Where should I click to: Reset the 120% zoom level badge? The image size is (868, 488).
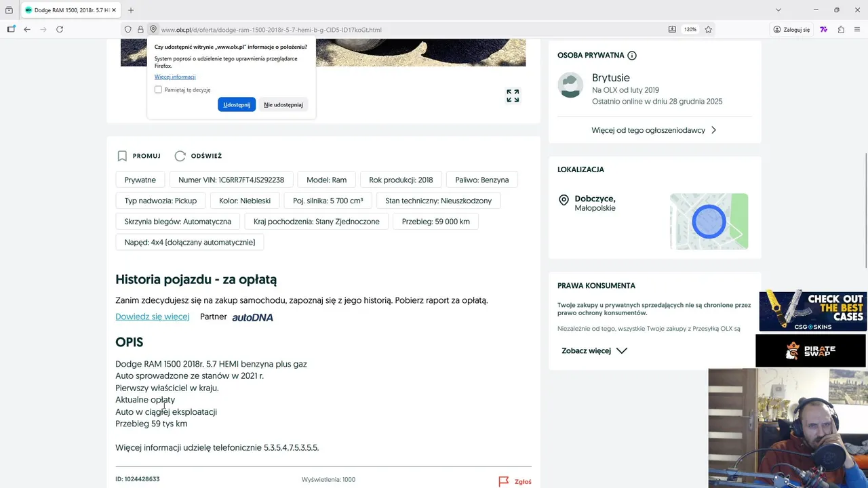690,29
